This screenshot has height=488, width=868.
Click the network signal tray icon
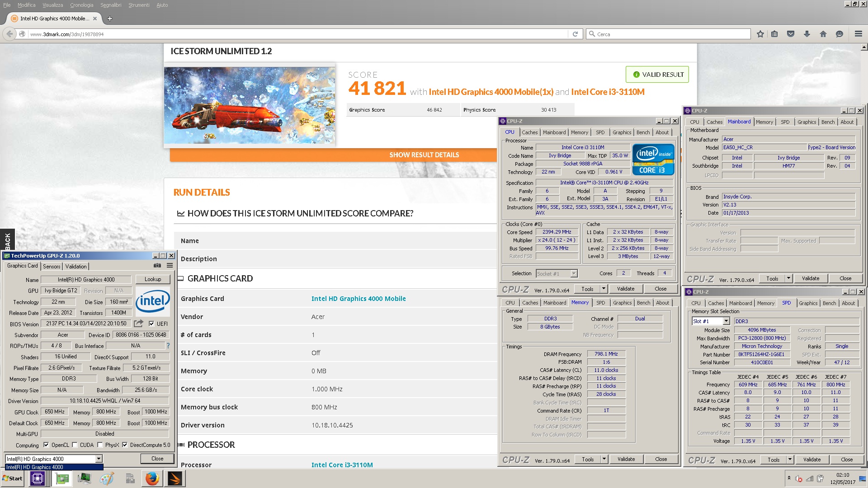[x=810, y=479]
